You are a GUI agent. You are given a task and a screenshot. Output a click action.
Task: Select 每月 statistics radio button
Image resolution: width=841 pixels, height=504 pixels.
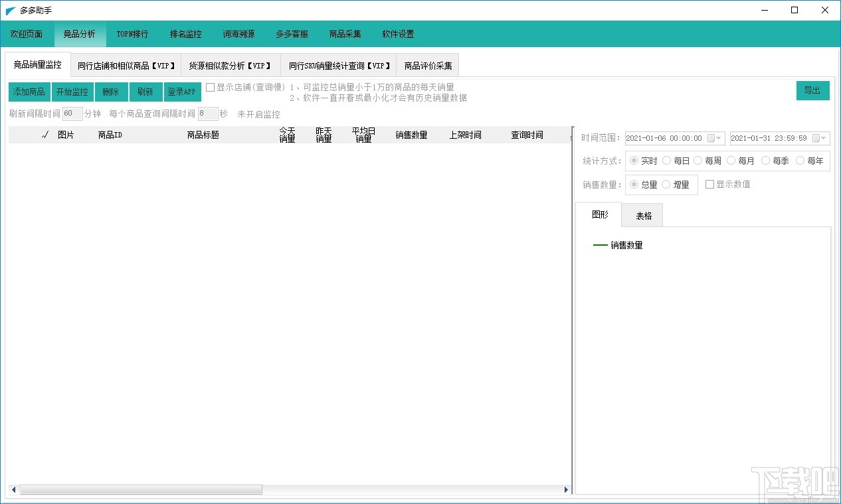coord(731,161)
